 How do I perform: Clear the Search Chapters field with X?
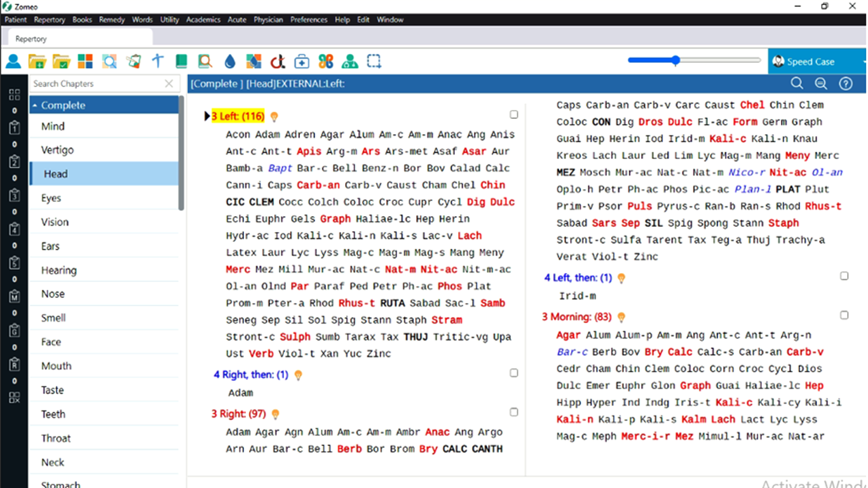tap(169, 83)
